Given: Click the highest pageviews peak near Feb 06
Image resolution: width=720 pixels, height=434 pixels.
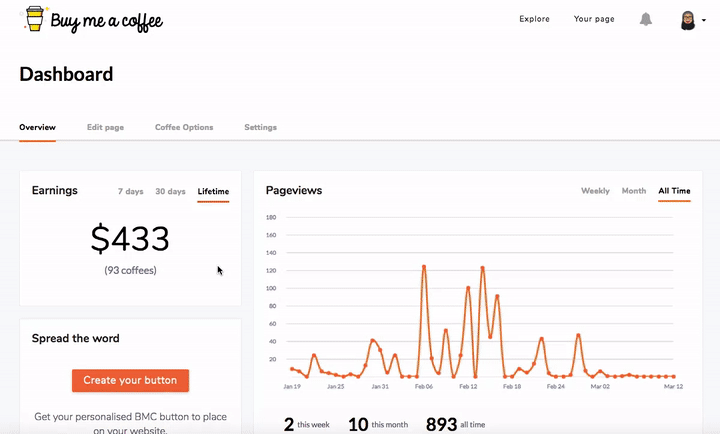Looking at the screenshot, I should (x=424, y=266).
